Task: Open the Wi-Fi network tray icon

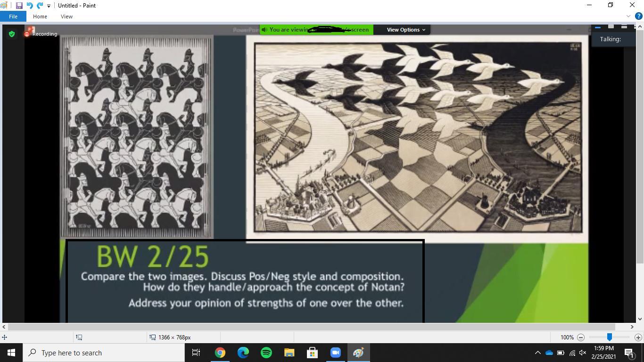Action: click(x=572, y=353)
